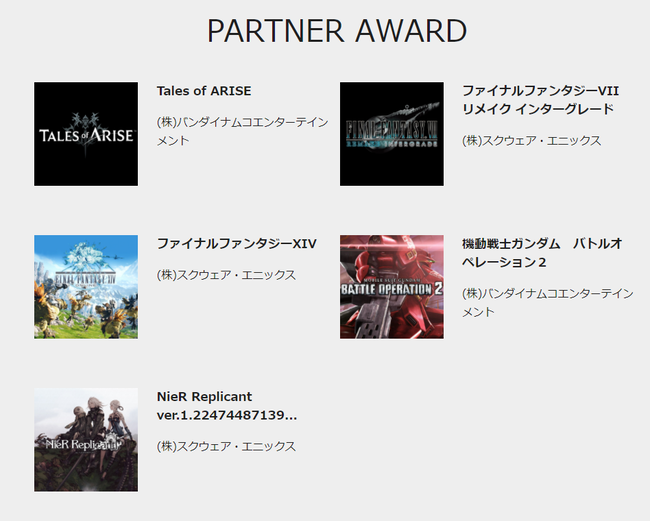Screen dimensions: 650x521
Task: Select the Bandai Namco publisher text under Tales of ARISE
Action: pos(243,131)
